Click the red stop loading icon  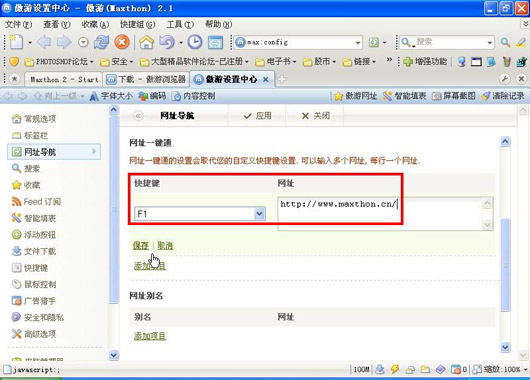(x=122, y=42)
